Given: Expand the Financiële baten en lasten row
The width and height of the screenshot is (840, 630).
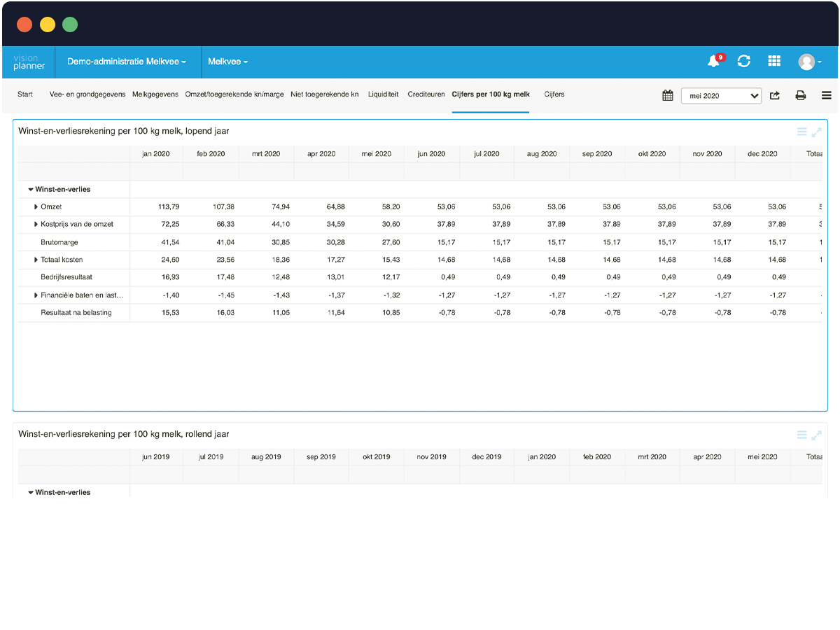Looking at the screenshot, I should tap(36, 295).
